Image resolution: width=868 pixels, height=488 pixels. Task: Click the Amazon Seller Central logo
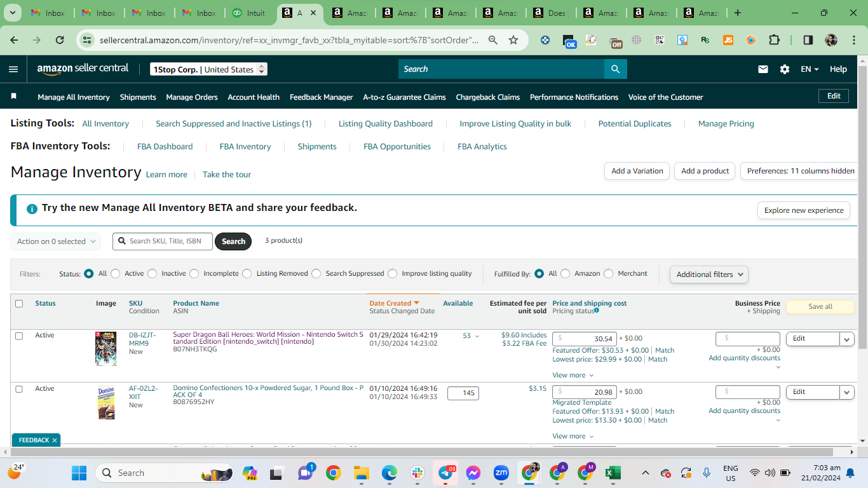(x=83, y=69)
